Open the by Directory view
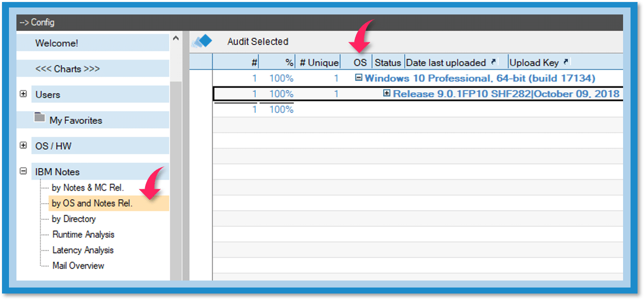This screenshot has width=644, height=300. tap(74, 219)
